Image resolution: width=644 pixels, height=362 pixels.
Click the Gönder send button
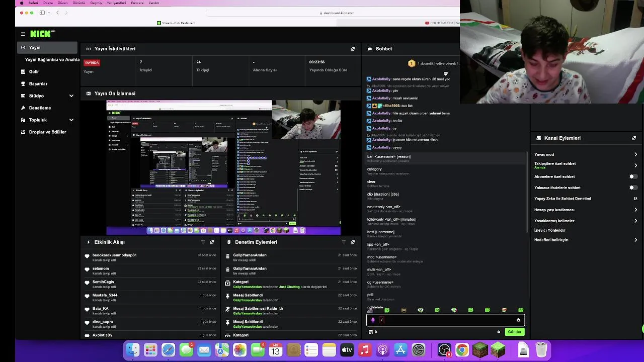click(x=514, y=332)
